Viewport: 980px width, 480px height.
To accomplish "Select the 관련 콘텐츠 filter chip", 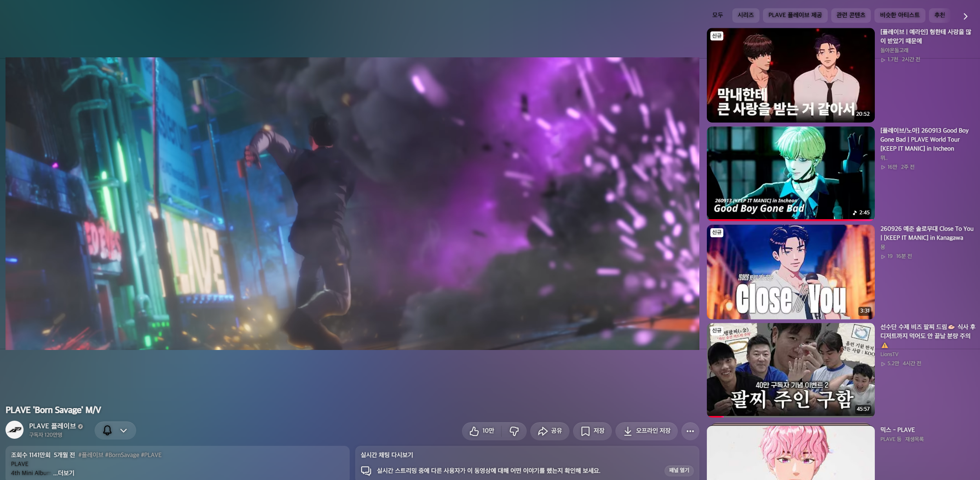I will (x=851, y=15).
